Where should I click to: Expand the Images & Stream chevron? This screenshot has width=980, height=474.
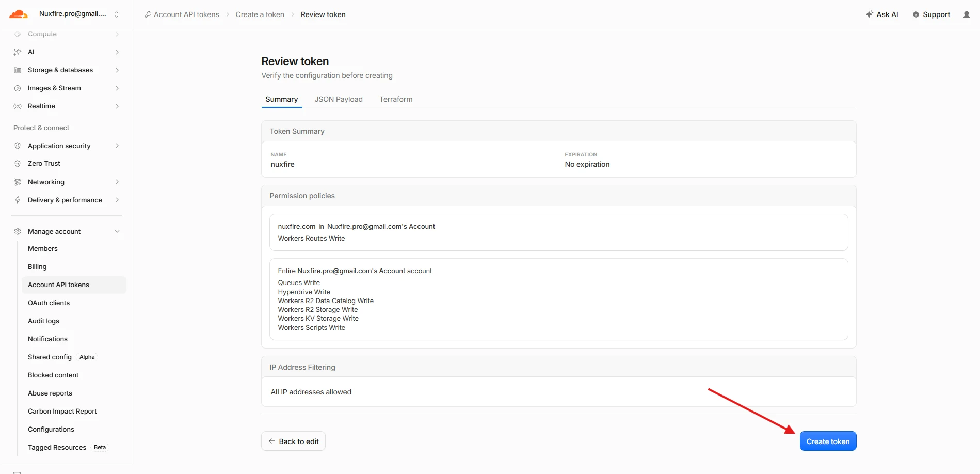(117, 88)
